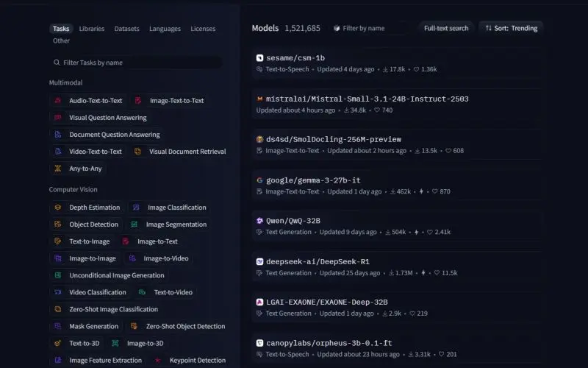Viewport: 588px width, 368px height.
Task: Click the Multimodal section heading
Action: [65, 82]
